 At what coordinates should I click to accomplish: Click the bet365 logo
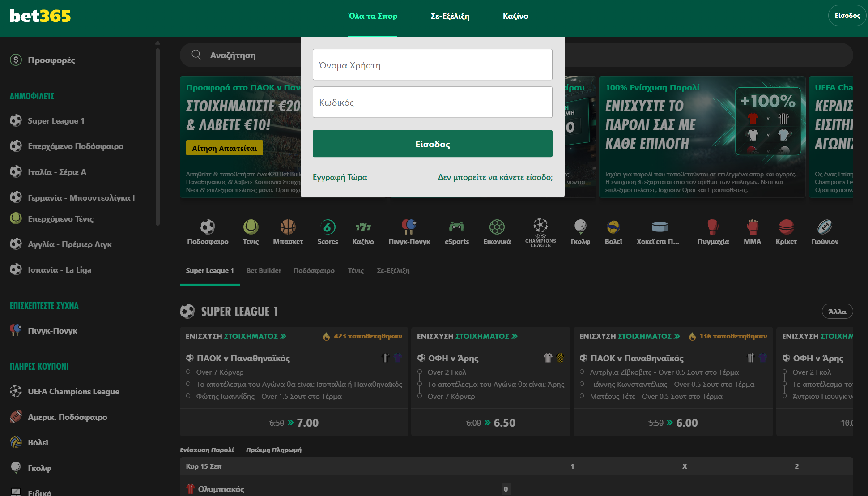click(40, 16)
